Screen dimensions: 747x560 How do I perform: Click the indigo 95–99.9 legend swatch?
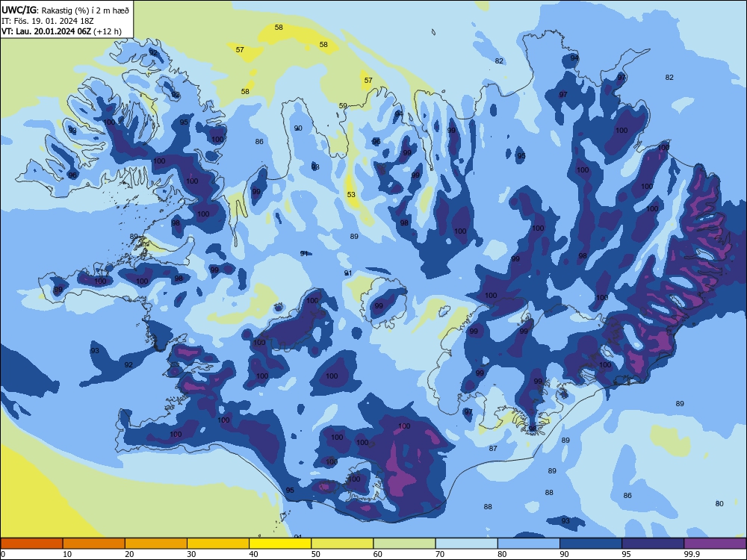pos(653,544)
